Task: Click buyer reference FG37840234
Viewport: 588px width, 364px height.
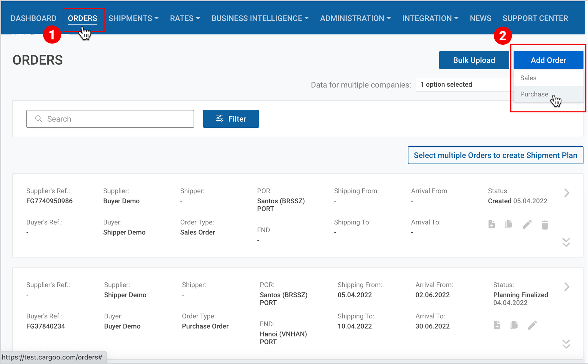Action: click(x=46, y=326)
